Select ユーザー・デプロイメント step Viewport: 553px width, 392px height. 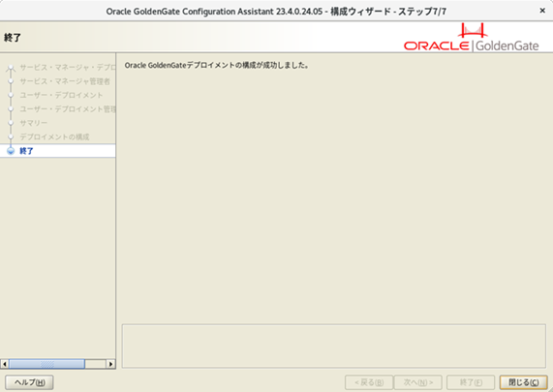pos(61,95)
